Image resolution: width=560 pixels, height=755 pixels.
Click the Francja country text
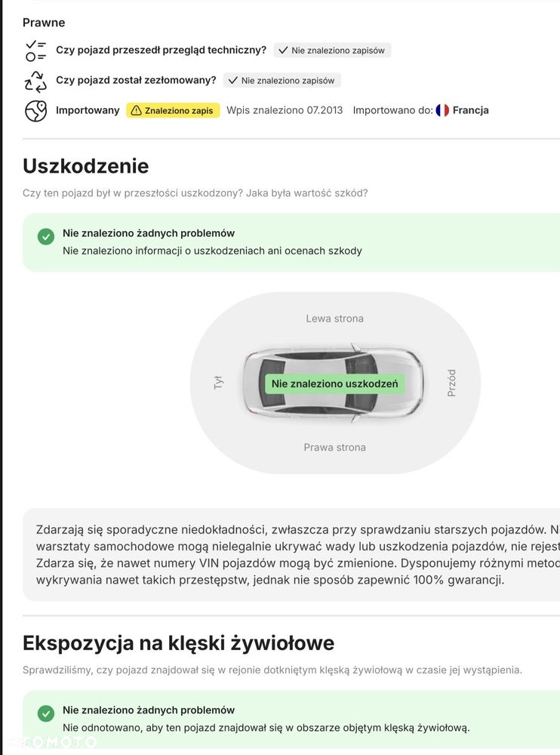coord(470,110)
